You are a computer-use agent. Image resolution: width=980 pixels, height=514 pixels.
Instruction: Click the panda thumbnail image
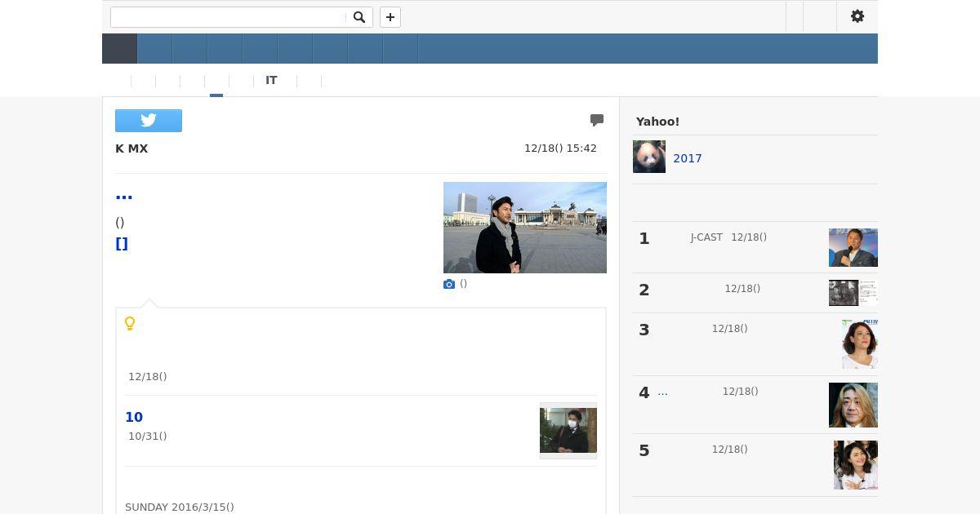tap(649, 157)
